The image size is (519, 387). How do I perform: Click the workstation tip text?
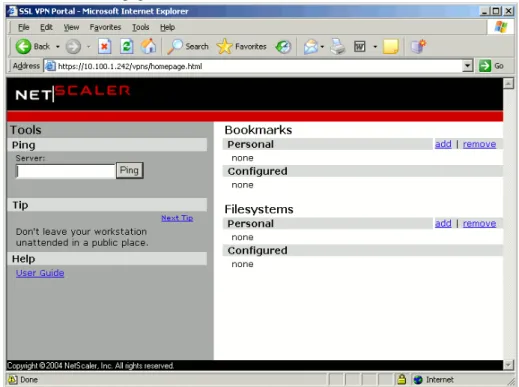pyautogui.click(x=82, y=237)
